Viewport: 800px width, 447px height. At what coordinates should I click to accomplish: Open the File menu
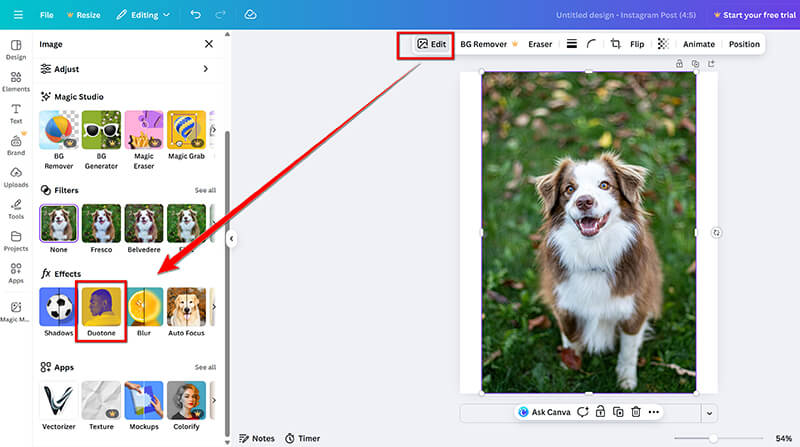coord(47,15)
